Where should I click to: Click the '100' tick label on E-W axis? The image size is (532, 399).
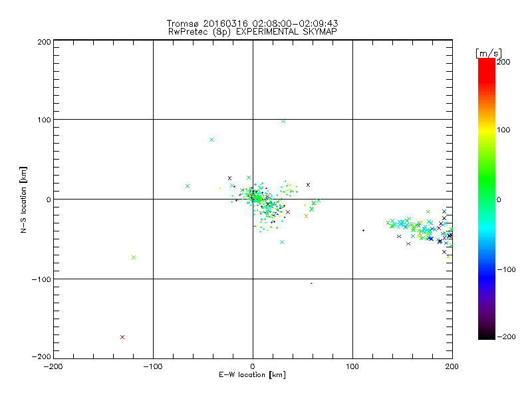(x=352, y=366)
